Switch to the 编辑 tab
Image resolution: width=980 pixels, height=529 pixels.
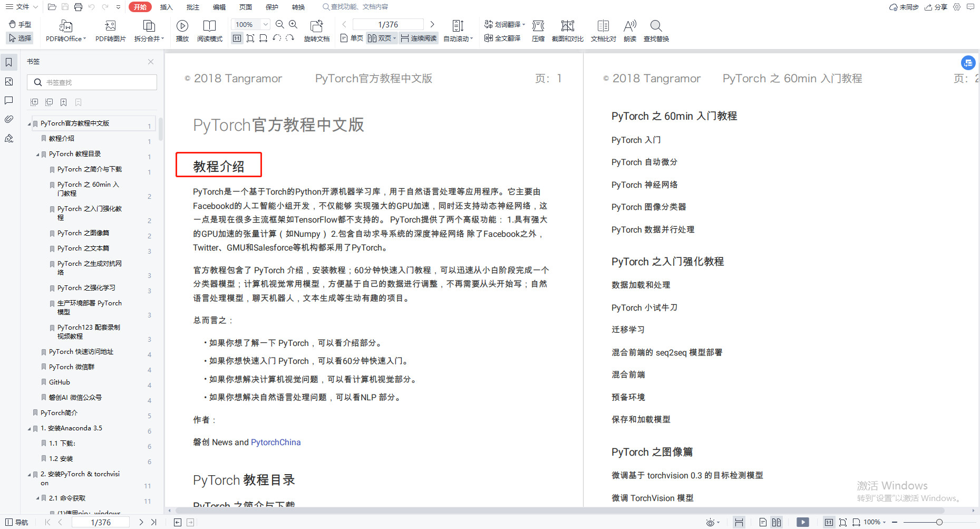pyautogui.click(x=219, y=7)
